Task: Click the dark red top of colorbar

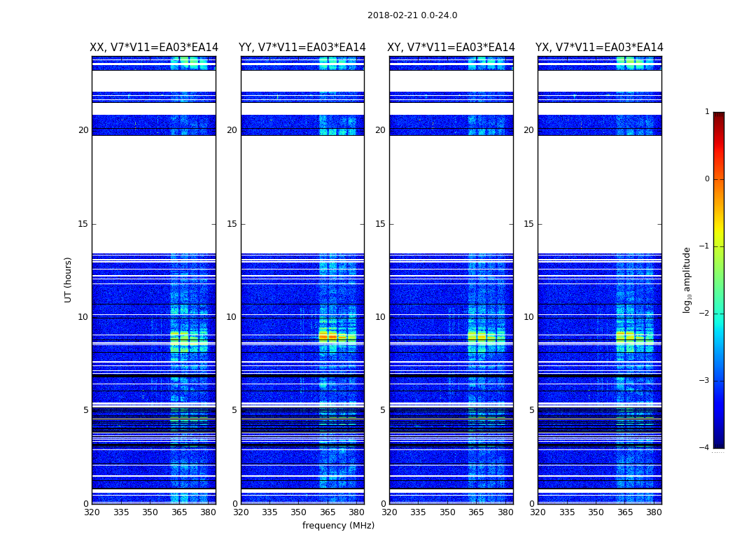Action: pos(718,116)
